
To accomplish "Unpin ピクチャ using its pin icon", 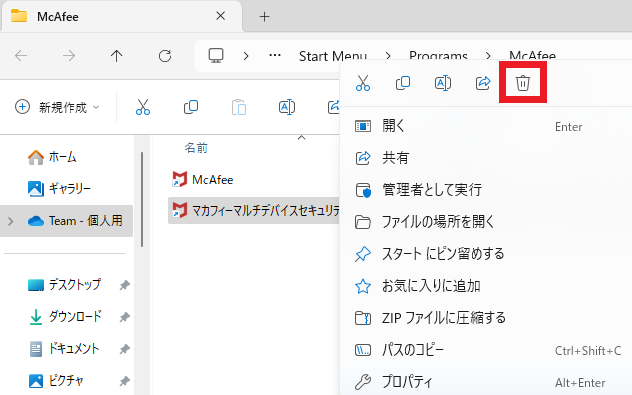I will pos(124,381).
